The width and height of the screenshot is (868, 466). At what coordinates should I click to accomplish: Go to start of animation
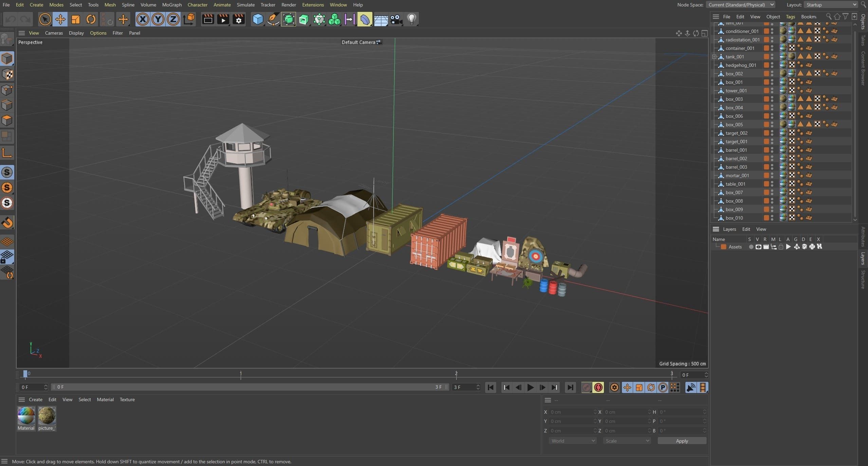click(x=491, y=387)
